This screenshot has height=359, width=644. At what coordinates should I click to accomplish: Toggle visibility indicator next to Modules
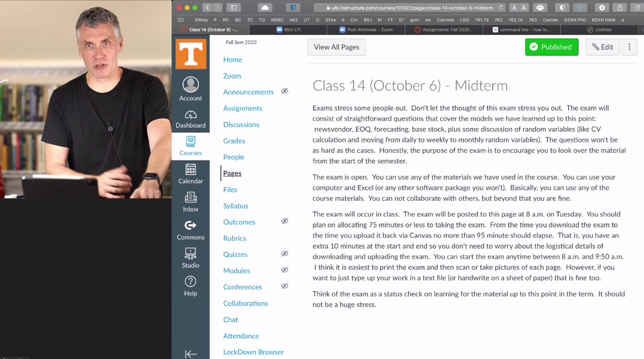(x=285, y=270)
